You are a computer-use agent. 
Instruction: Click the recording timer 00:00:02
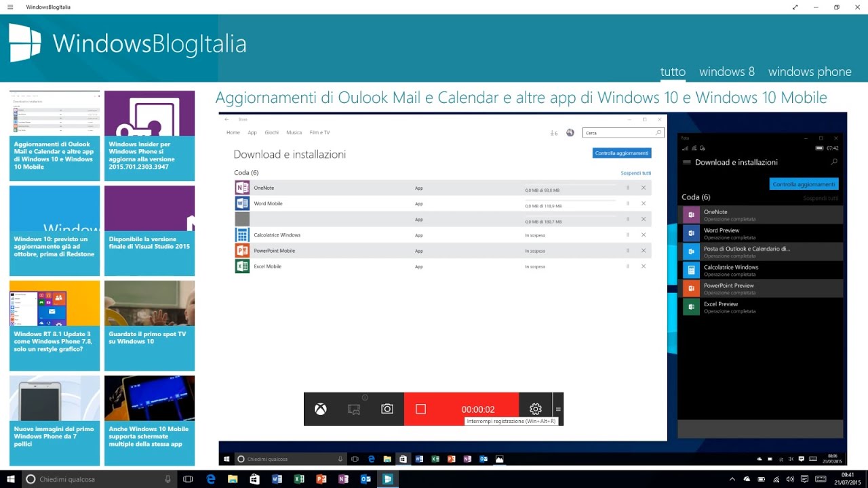478,409
